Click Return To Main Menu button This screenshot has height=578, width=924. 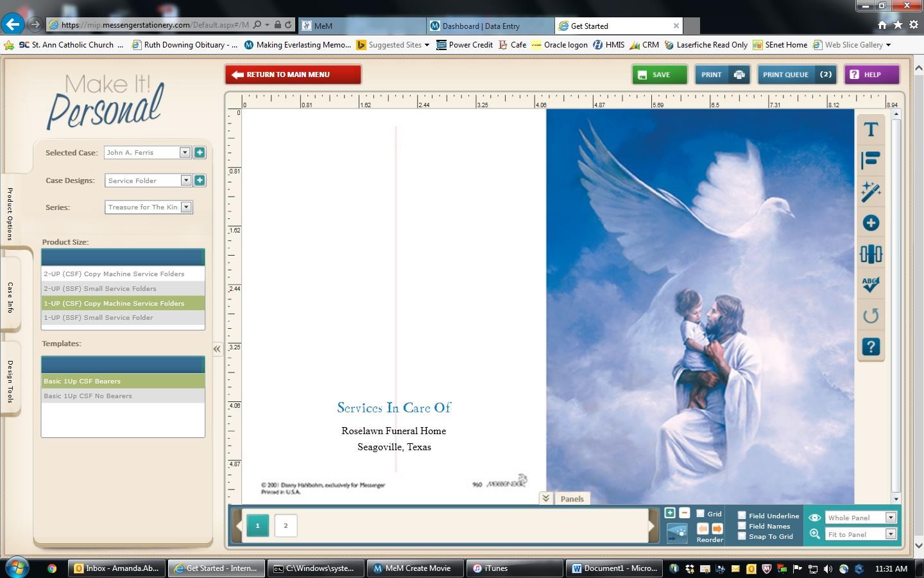tap(293, 74)
